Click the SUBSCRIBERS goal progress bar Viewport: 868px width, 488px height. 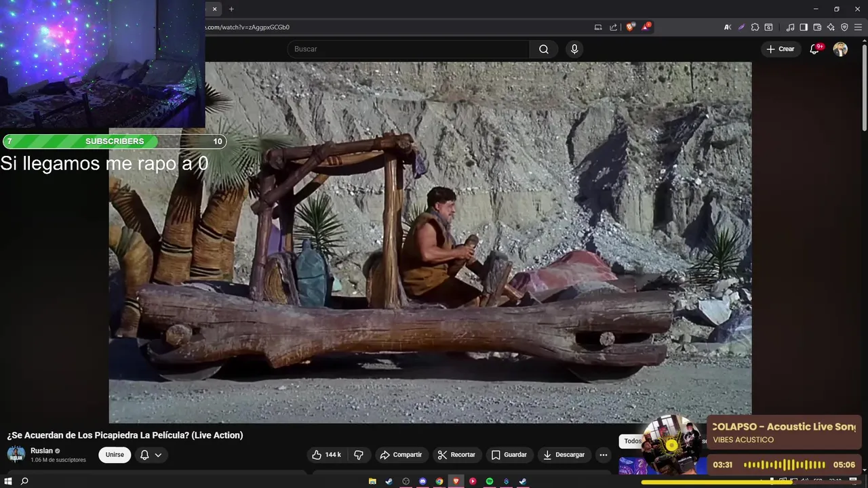115,141
